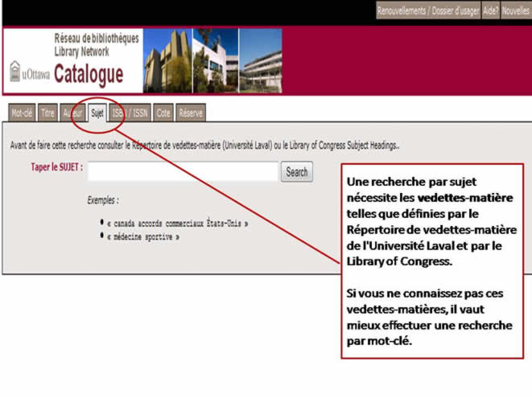Click 'Library Network' header text
Viewport: 532px width, 398px height.
click(82, 52)
